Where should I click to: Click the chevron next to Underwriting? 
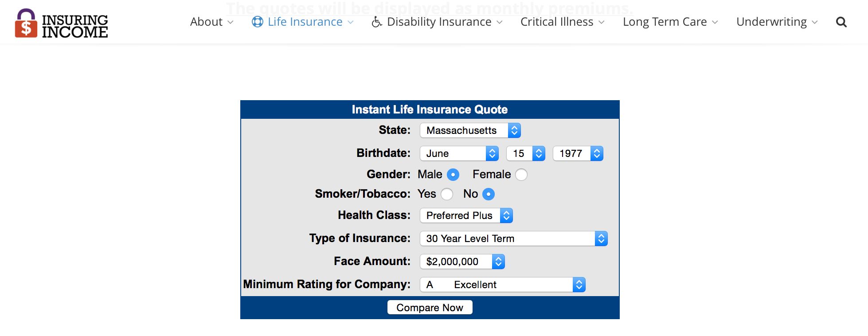point(815,22)
